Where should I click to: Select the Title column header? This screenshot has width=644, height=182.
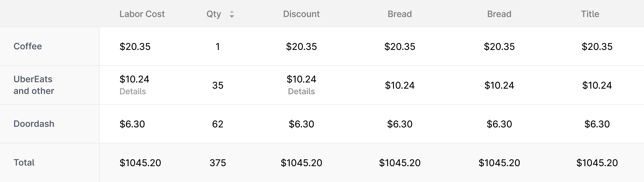point(590,14)
